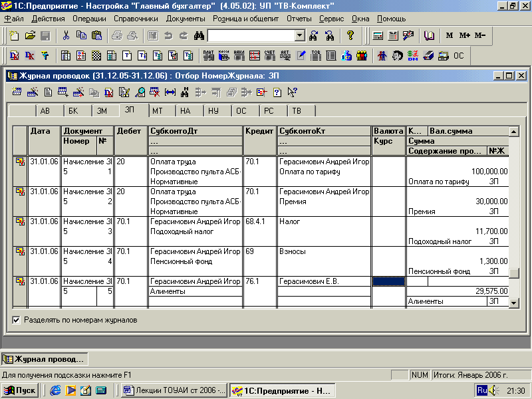Open the Сервис menu

(331, 19)
